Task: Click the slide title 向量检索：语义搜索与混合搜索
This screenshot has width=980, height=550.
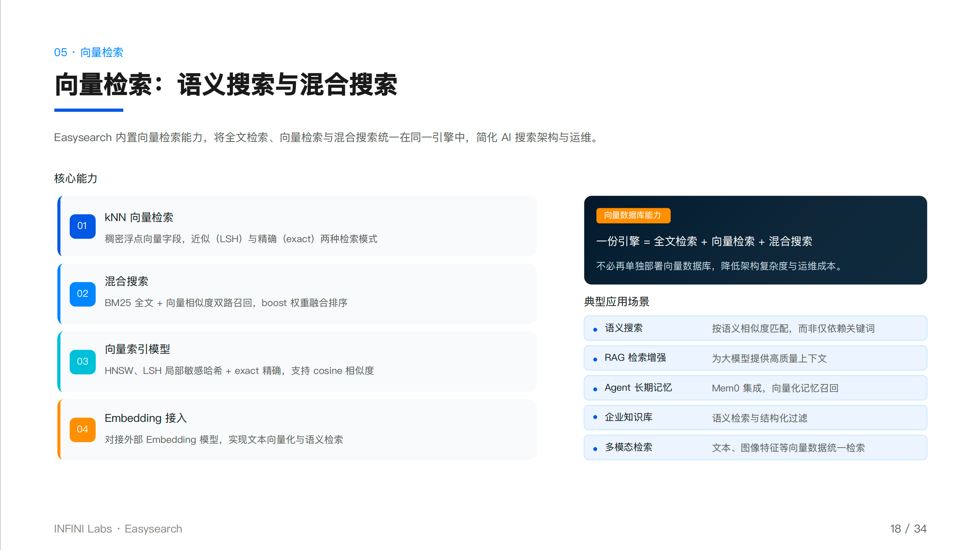Action: tap(226, 84)
